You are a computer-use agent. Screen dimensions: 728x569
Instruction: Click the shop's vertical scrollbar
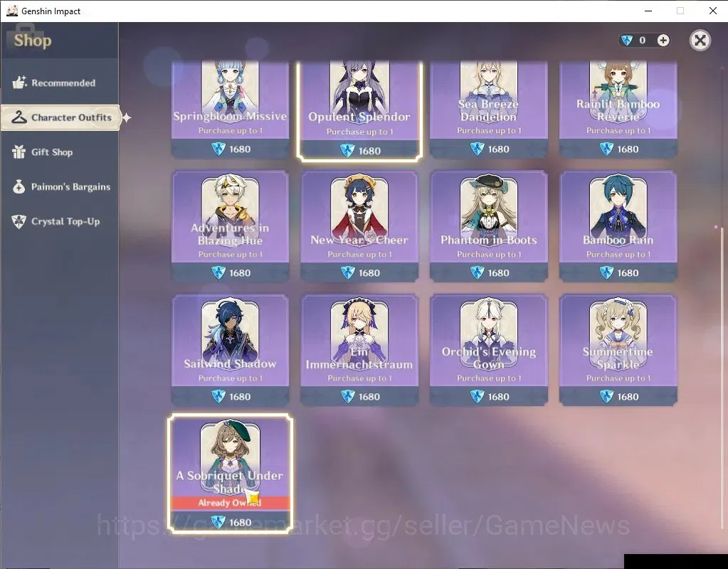click(722, 377)
